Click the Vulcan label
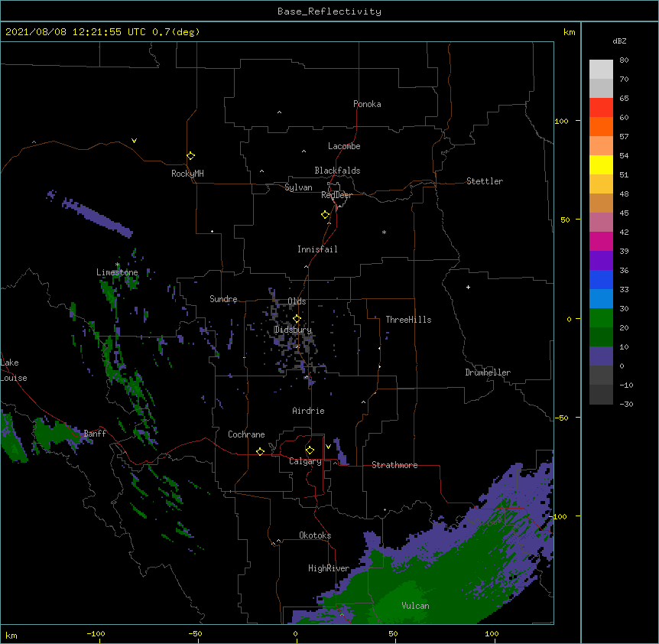 (x=415, y=606)
